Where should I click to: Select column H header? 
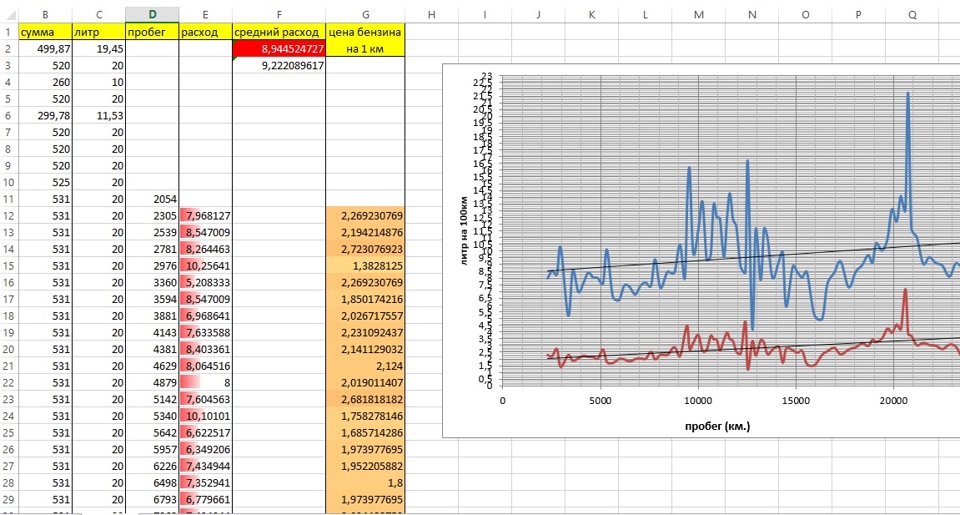click(x=432, y=14)
